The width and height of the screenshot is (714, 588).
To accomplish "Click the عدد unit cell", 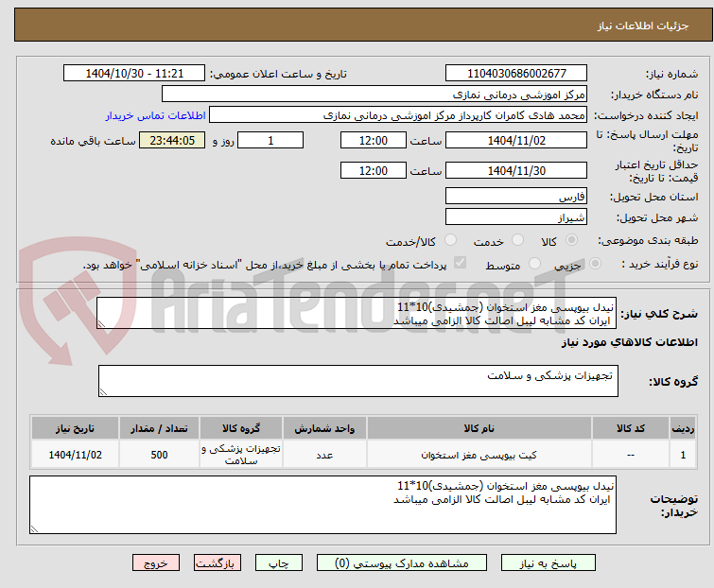I will (x=324, y=455).
